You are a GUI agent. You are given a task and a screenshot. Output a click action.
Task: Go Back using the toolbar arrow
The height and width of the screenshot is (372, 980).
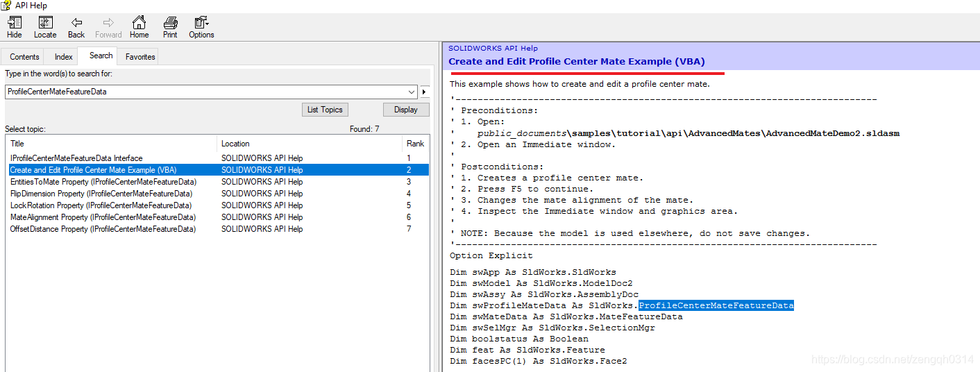pyautogui.click(x=76, y=27)
